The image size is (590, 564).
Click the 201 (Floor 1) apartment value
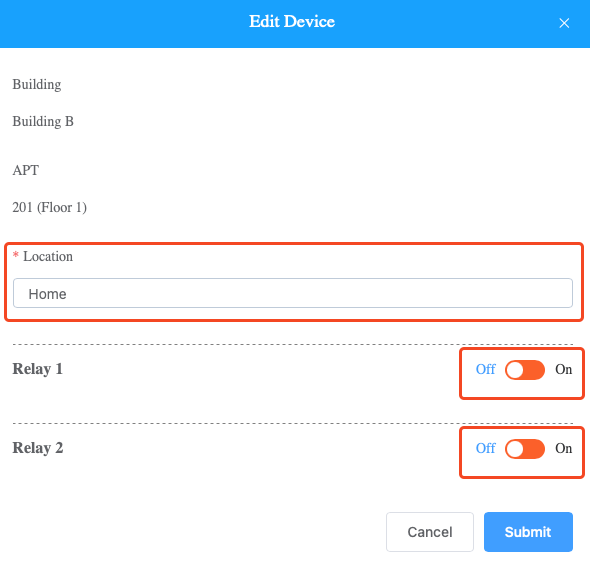pos(50,207)
